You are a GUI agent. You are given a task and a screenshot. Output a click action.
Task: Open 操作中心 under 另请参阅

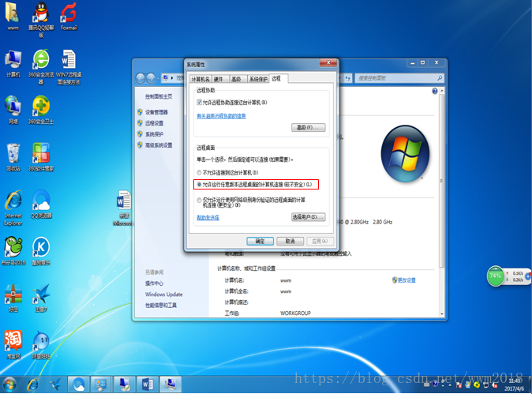[154, 283]
